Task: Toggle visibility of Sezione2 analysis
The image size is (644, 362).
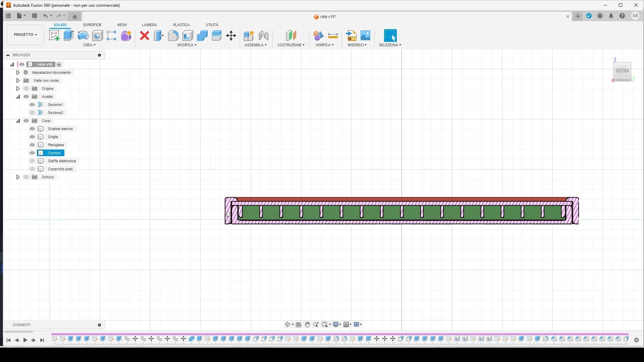Action: [32, 113]
